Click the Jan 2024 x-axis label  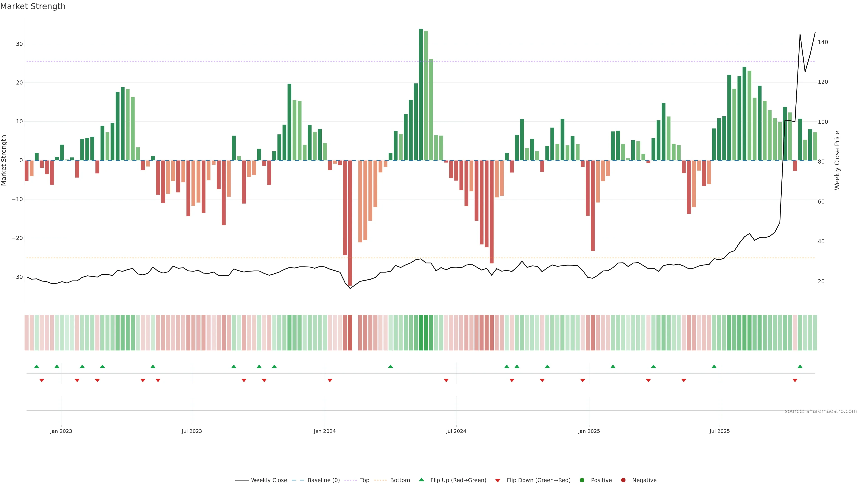pos(325,431)
